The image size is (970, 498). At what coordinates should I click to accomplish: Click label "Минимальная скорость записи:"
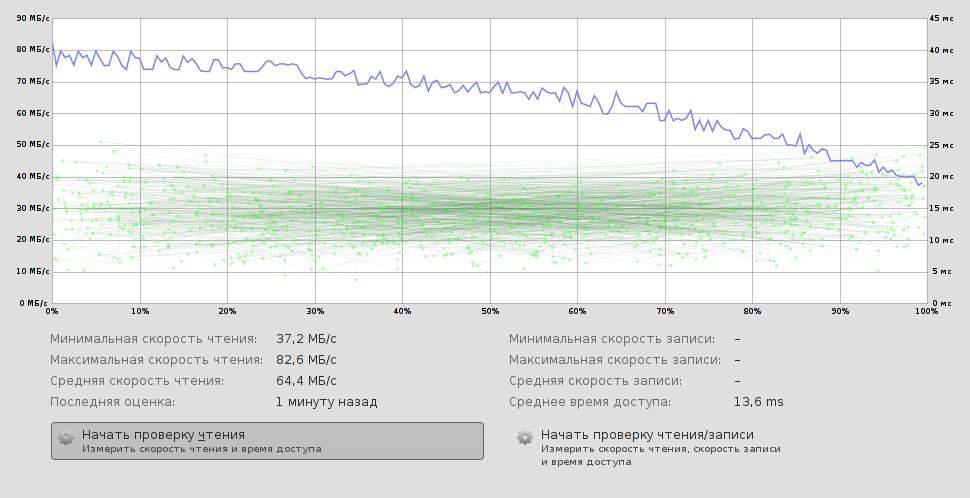[612, 339]
